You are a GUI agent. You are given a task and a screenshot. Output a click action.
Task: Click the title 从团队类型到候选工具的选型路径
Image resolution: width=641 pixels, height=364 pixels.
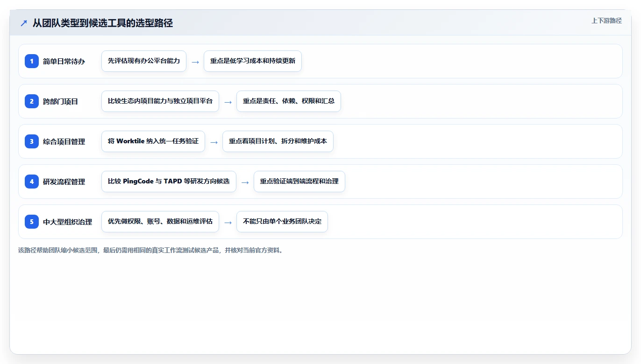(x=103, y=23)
